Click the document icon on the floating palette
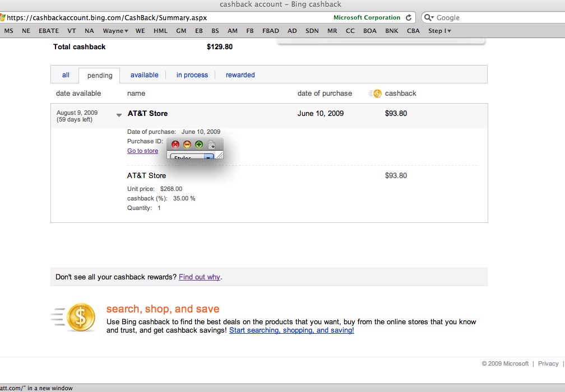Viewport: 565px width, 392px height. 211,144
